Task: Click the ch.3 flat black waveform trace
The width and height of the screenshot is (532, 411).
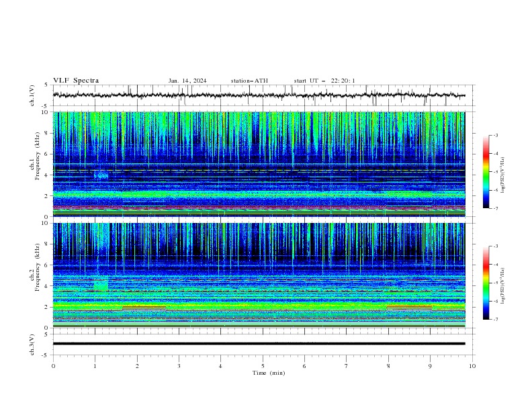Action: point(259,344)
